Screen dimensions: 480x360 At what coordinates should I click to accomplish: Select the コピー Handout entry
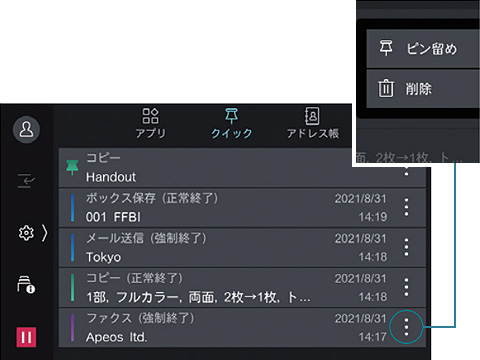tap(242, 167)
